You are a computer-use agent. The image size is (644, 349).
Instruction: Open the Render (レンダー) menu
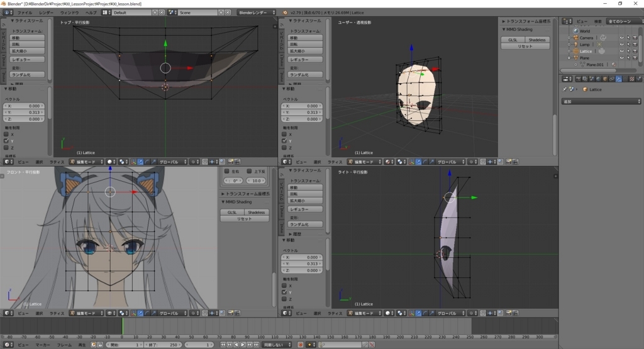point(47,13)
